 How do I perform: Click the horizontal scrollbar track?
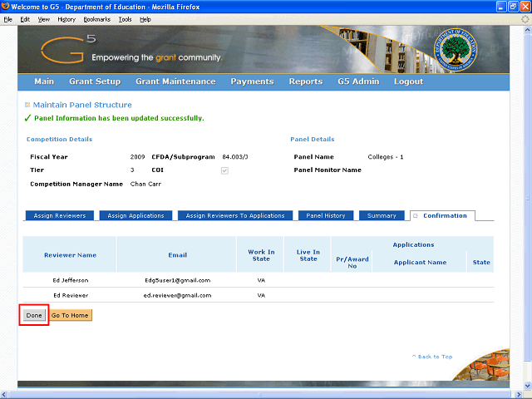click(260, 395)
